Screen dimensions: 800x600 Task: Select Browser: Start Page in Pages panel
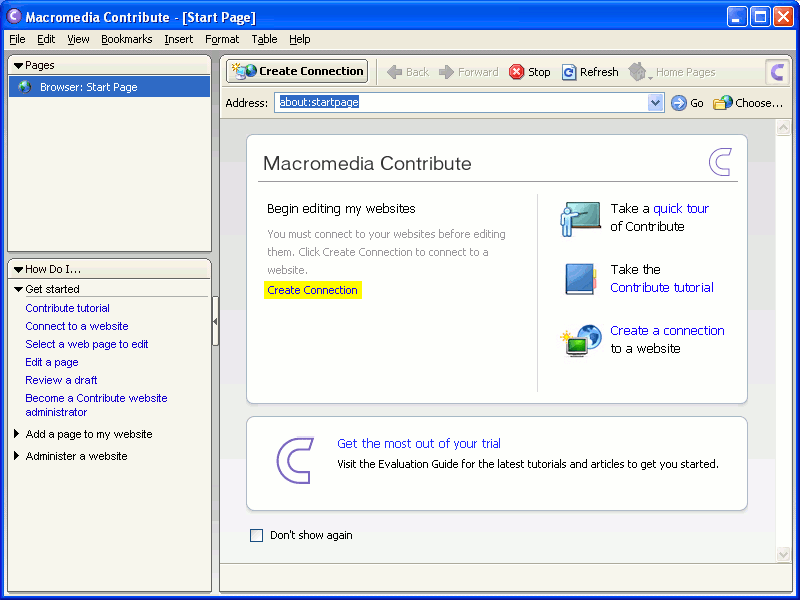[109, 87]
